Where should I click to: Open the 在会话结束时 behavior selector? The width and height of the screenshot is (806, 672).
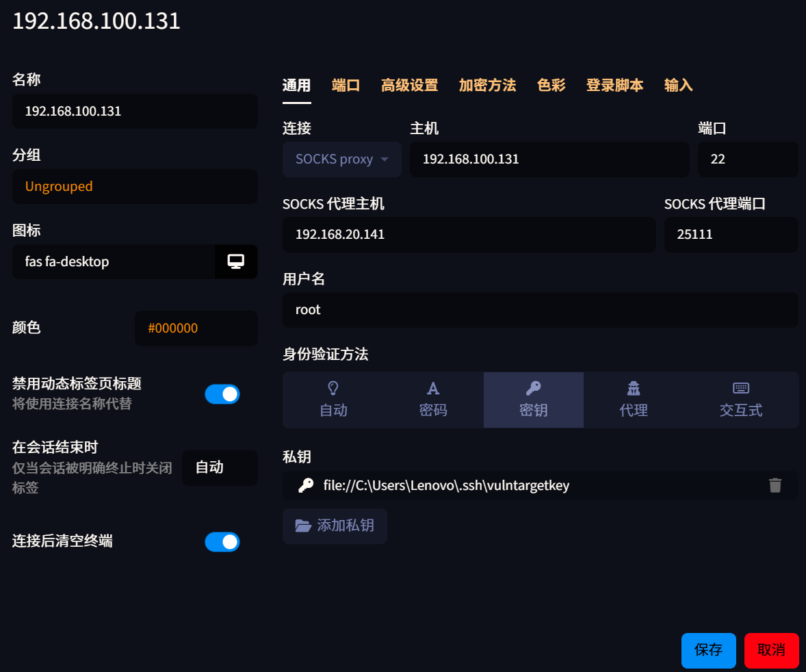tap(220, 468)
